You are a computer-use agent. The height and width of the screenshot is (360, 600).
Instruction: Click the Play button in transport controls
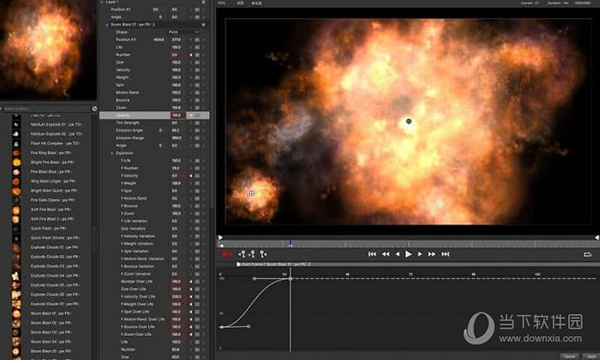pos(408,254)
